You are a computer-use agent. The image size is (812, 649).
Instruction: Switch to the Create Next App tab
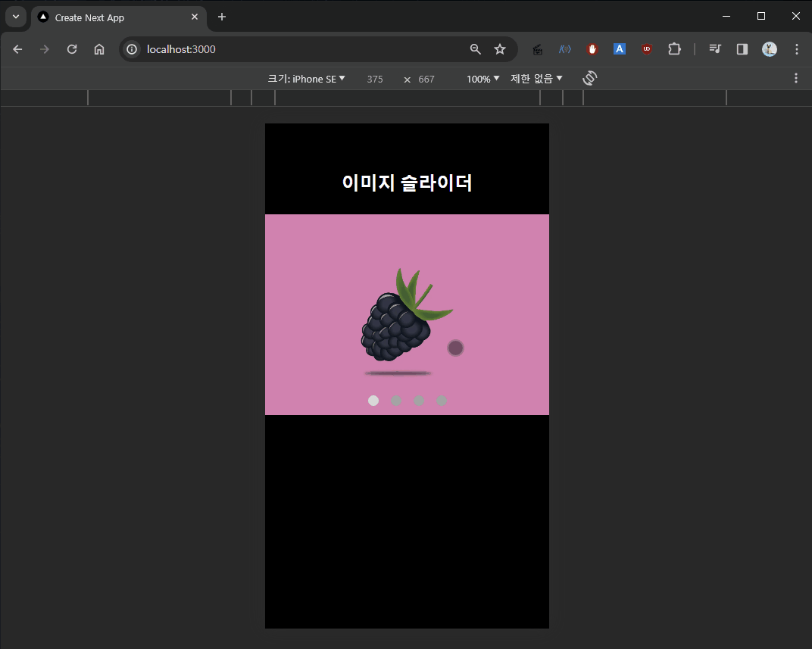coord(114,17)
